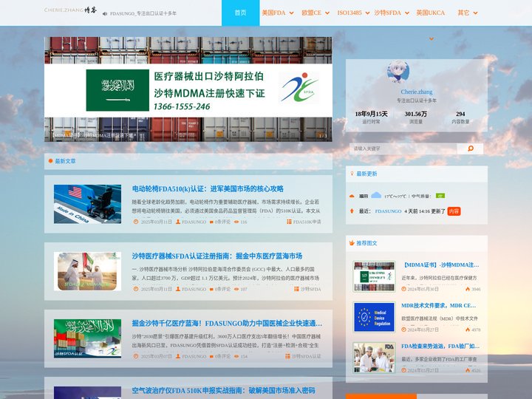This screenshot has height=399, width=532.
Task: Click comment icon on the wheelchair article
Action: click(211, 222)
